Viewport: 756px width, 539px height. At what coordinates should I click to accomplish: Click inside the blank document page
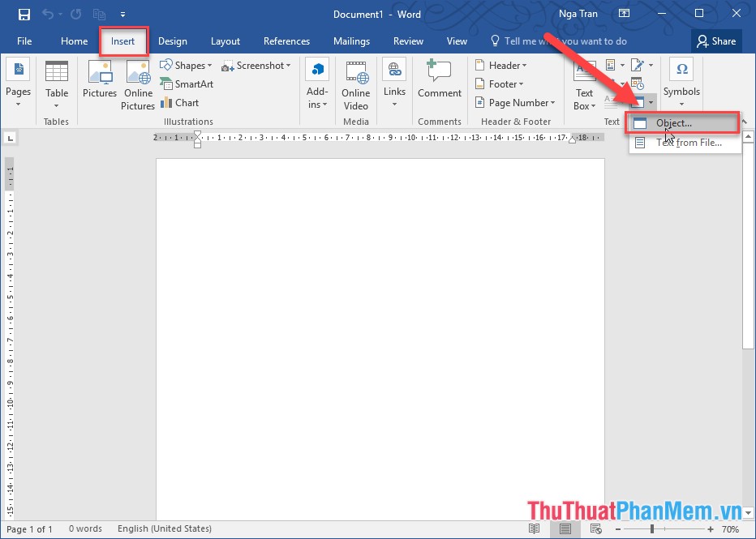tap(380, 337)
